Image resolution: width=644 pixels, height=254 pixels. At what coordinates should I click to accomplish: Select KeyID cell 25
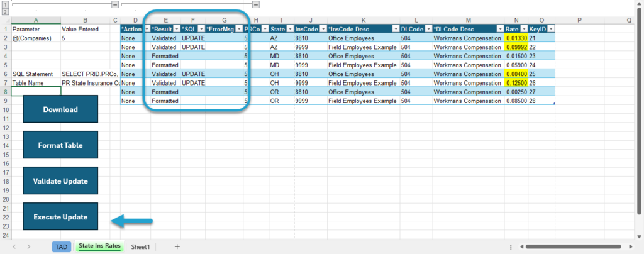click(541, 74)
